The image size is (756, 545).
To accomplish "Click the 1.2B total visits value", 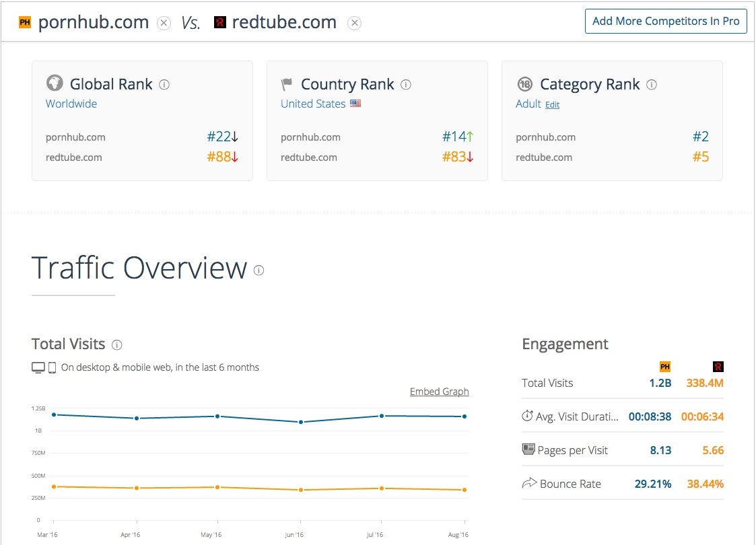I will (x=660, y=383).
